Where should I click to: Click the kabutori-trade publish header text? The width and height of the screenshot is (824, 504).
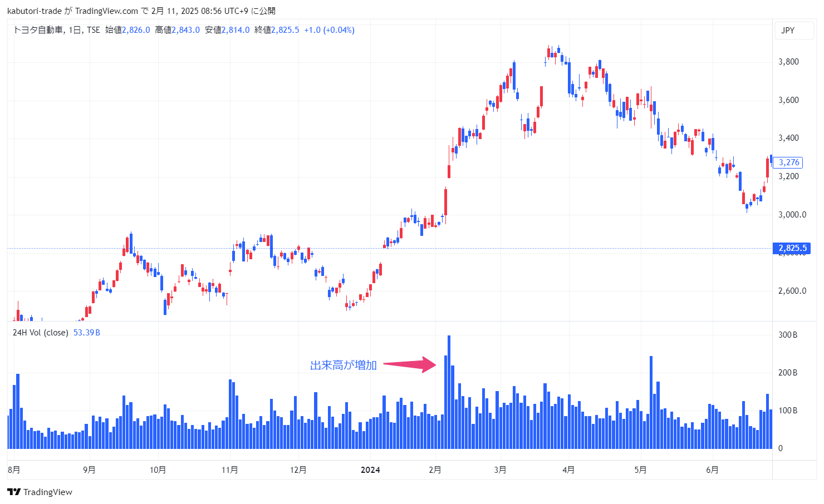pos(141,11)
